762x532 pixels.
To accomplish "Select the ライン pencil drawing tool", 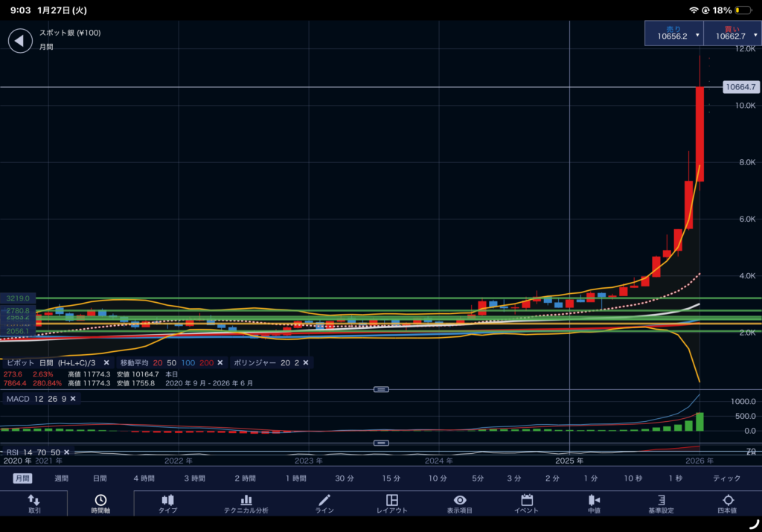I will tap(324, 504).
